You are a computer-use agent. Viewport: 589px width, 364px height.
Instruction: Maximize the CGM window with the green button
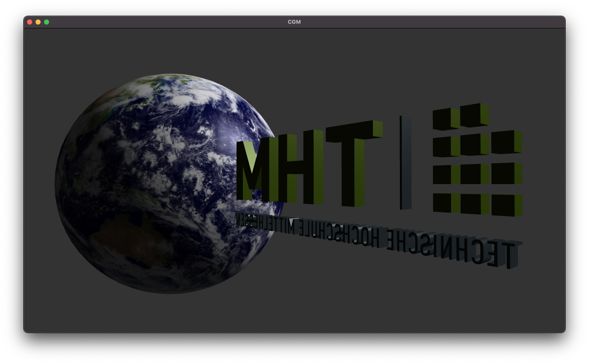pos(47,22)
